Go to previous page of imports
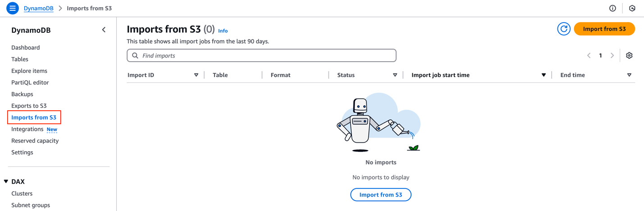This screenshot has height=211, width=644. (x=589, y=55)
